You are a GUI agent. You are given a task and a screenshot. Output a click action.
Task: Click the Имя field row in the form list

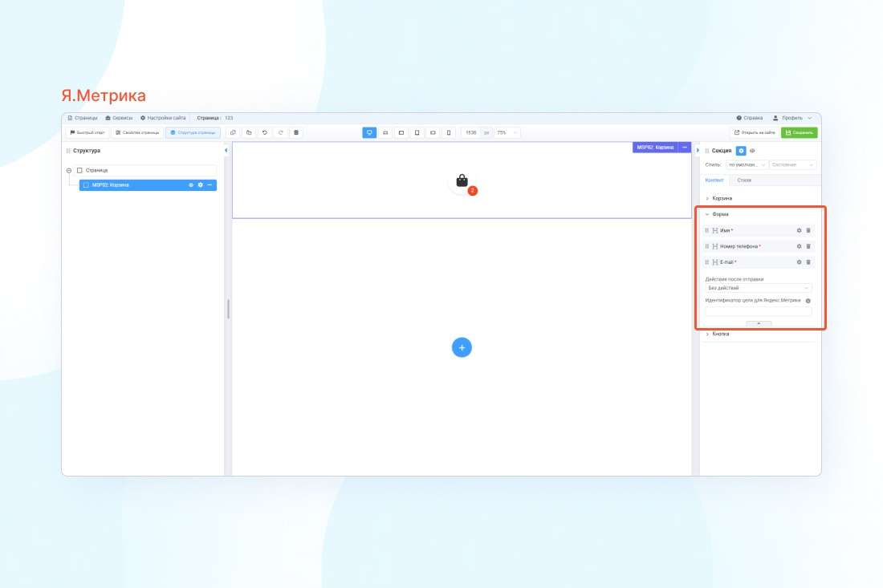click(759, 231)
